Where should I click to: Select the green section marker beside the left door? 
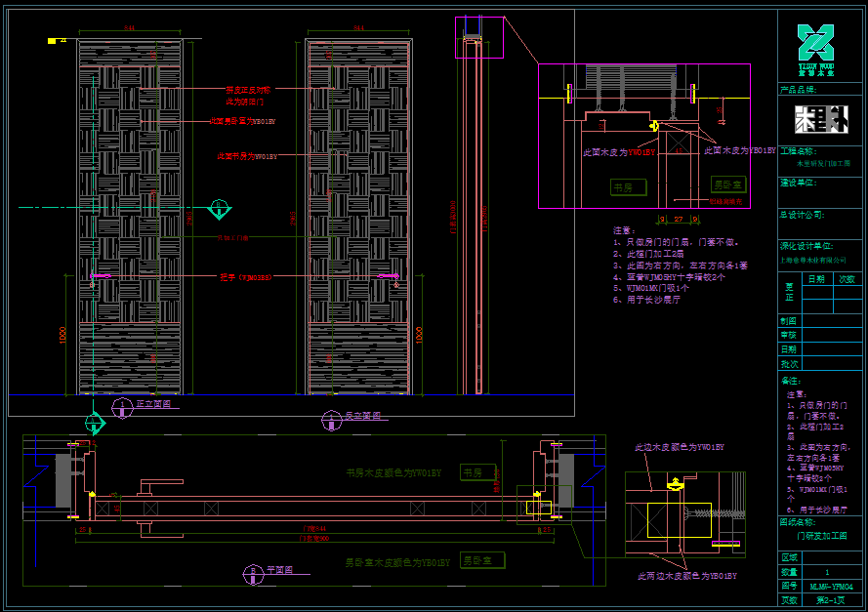coord(221,208)
